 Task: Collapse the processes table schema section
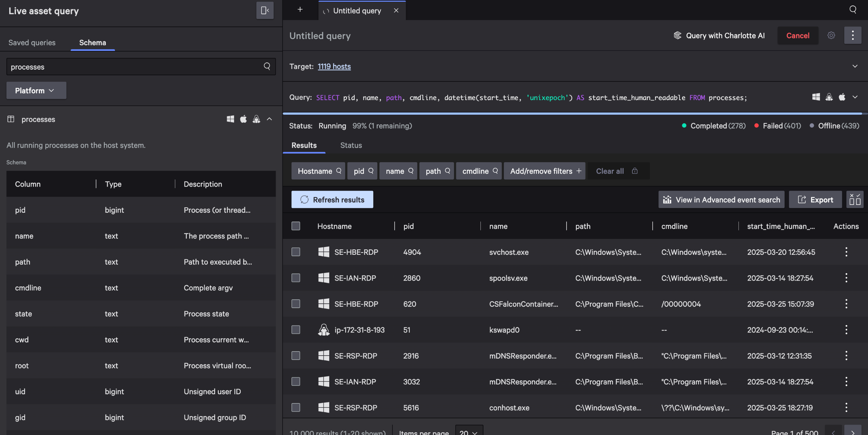[270, 119]
